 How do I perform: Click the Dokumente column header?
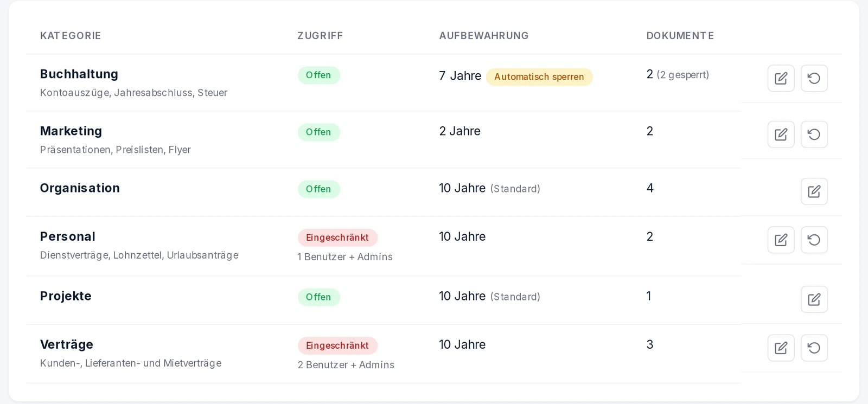pos(680,36)
